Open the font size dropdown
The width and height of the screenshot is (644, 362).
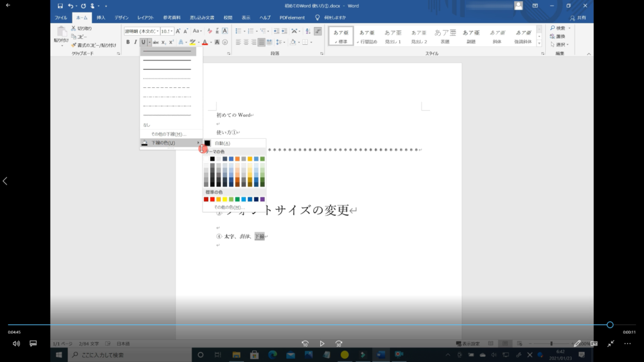172,31
